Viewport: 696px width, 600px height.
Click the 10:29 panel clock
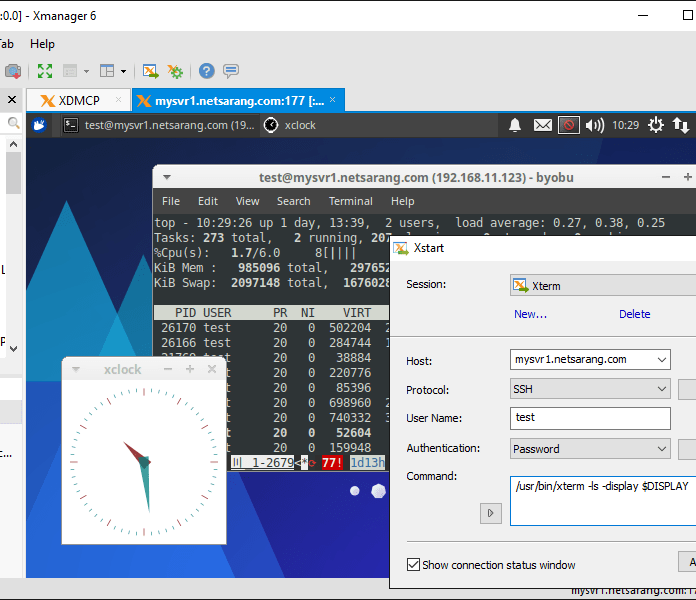pos(625,126)
